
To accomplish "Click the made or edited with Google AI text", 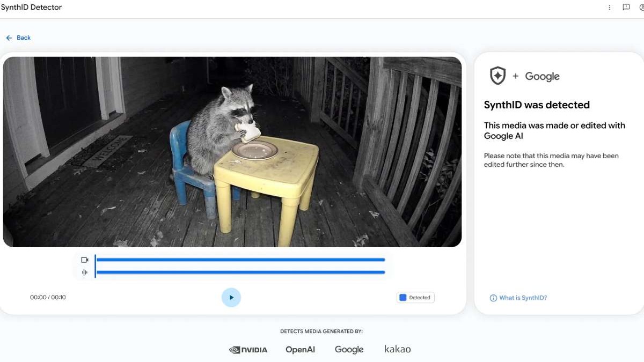I will pyautogui.click(x=554, y=130).
